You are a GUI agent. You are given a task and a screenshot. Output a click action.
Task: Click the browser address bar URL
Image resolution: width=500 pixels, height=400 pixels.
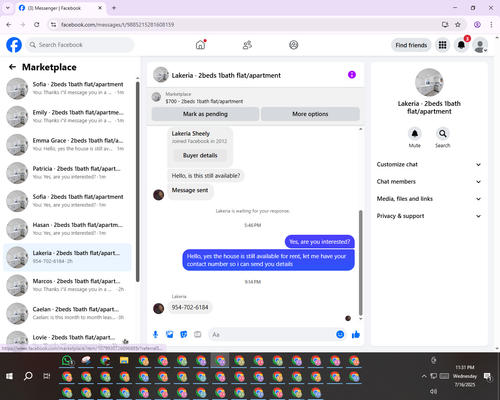[x=117, y=25]
